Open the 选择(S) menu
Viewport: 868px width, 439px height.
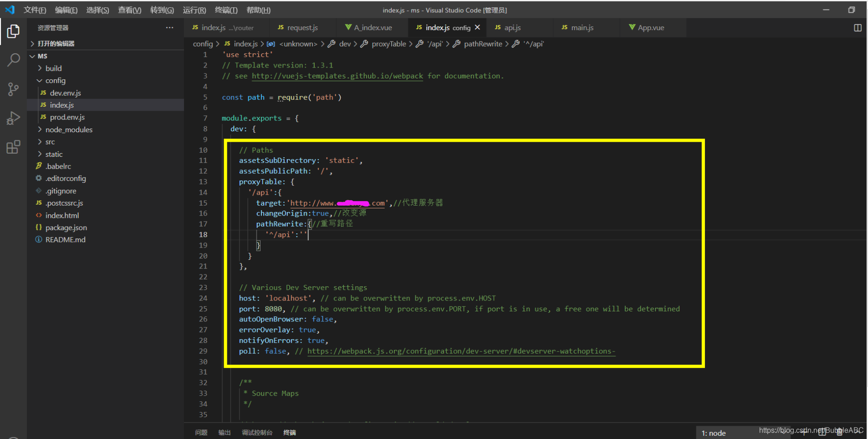(97, 10)
